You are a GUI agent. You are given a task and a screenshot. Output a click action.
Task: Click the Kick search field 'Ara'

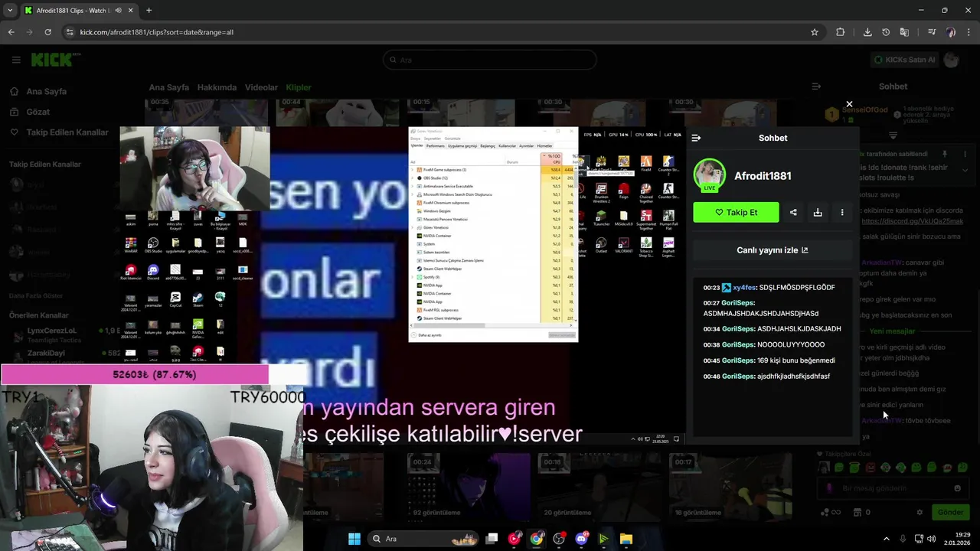tap(490, 60)
